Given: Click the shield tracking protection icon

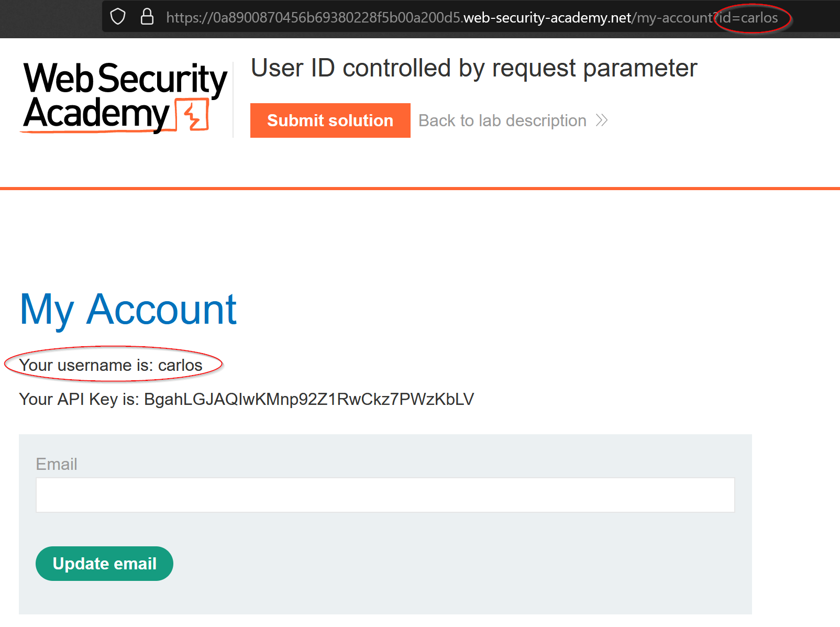Looking at the screenshot, I should 118,17.
